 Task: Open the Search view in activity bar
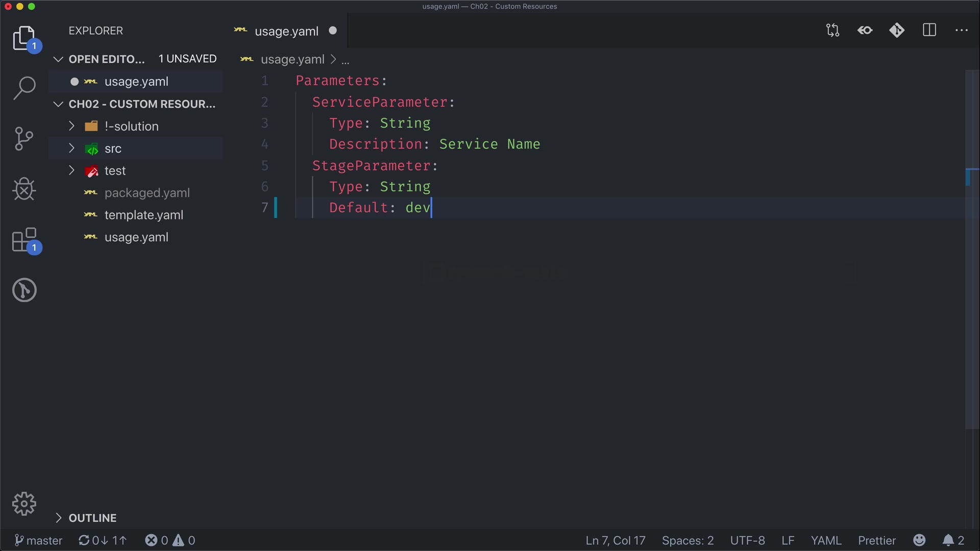pyautogui.click(x=24, y=88)
